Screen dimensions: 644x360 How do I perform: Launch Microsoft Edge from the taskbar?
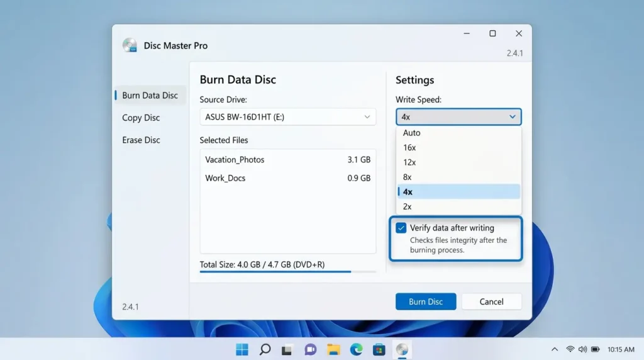(356, 350)
